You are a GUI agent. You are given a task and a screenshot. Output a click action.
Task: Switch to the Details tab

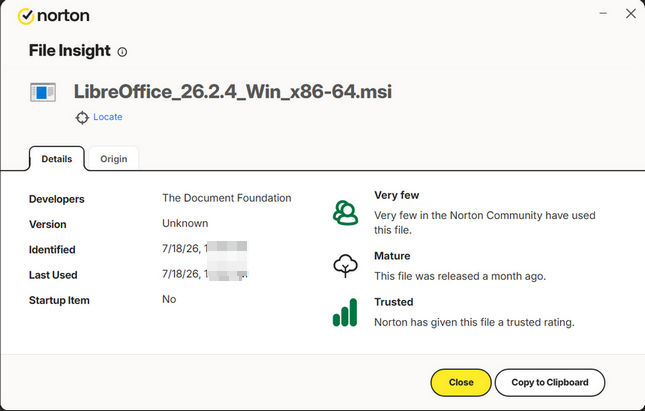(x=57, y=159)
